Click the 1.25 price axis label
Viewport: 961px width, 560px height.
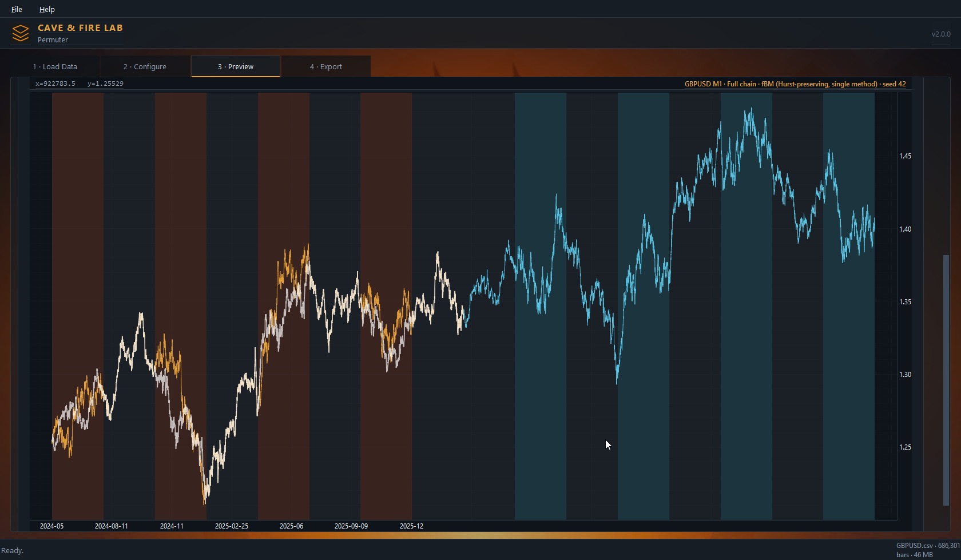pyautogui.click(x=905, y=447)
